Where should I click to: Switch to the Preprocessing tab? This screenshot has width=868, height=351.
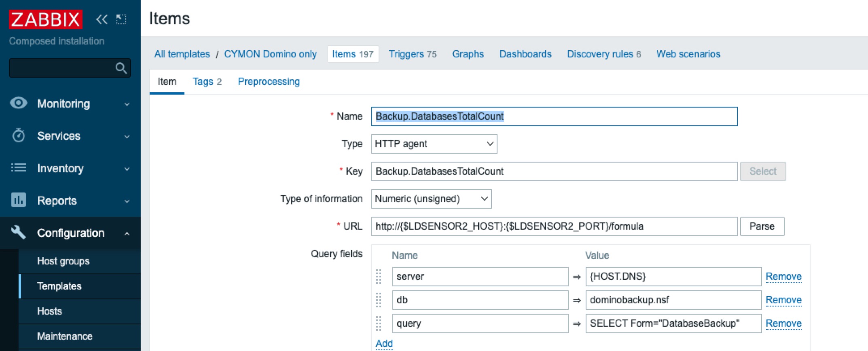pyautogui.click(x=269, y=82)
